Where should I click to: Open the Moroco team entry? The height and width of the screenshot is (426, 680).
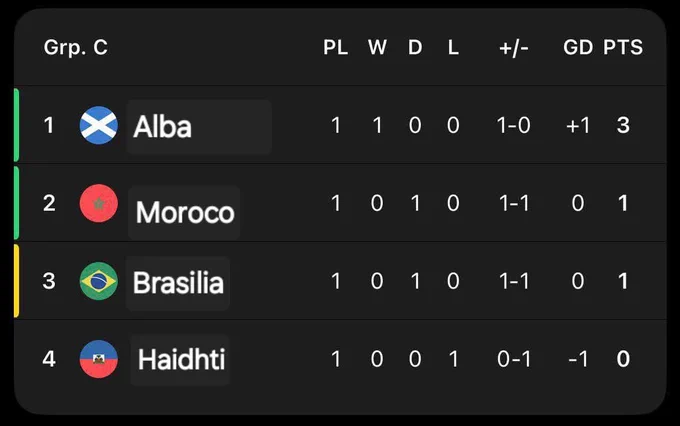click(x=184, y=213)
